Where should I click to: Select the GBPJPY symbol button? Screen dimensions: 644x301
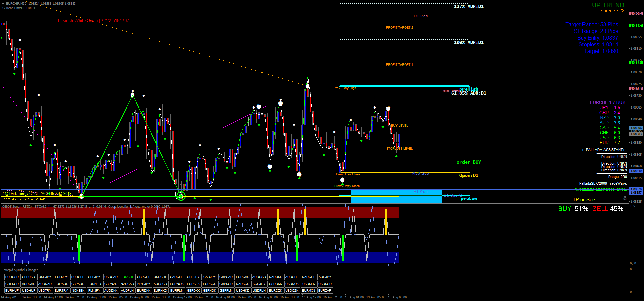[x=94, y=277]
